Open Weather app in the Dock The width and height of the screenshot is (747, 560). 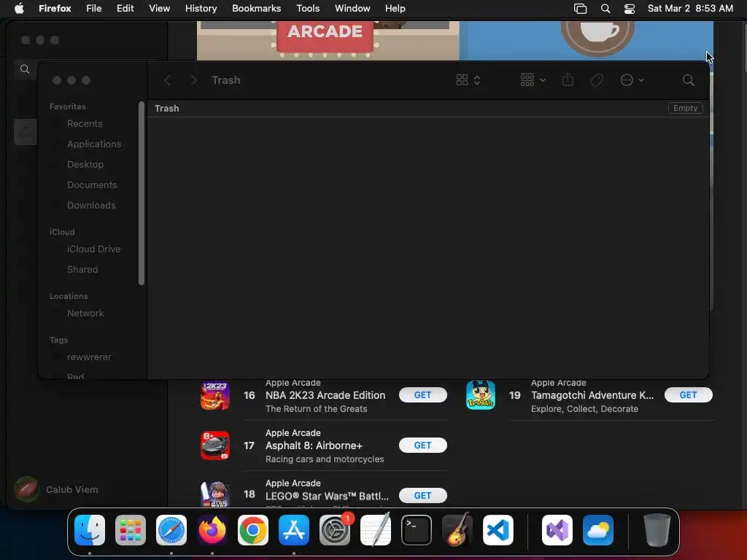598,530
